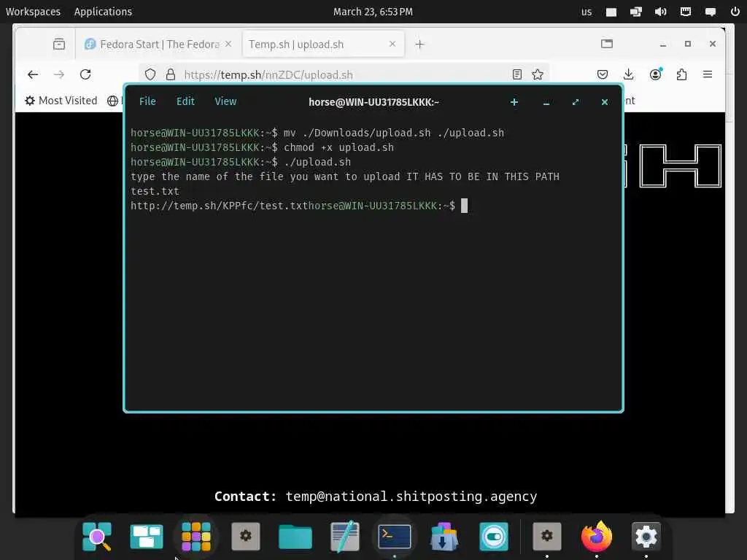Open the workspaces dock icon
This screenshot has width=747, height=560.
pos(147,536)
